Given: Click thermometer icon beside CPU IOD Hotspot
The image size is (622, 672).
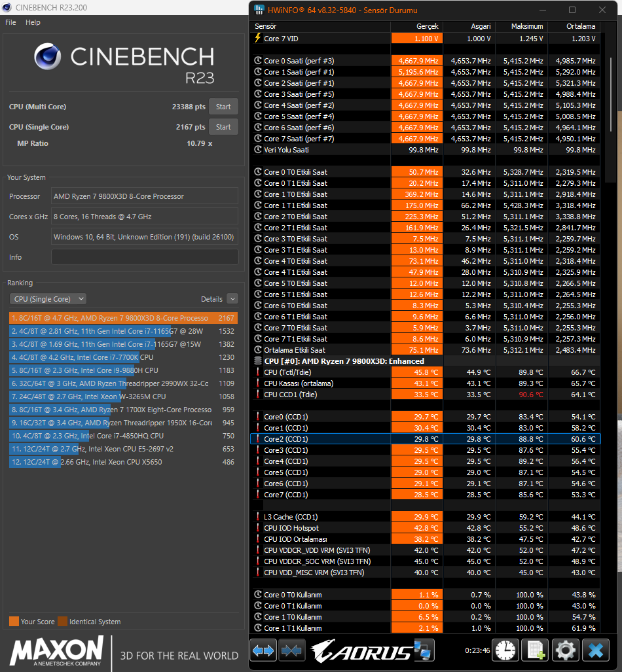Looking at the screenshot, I should (258, 527).
